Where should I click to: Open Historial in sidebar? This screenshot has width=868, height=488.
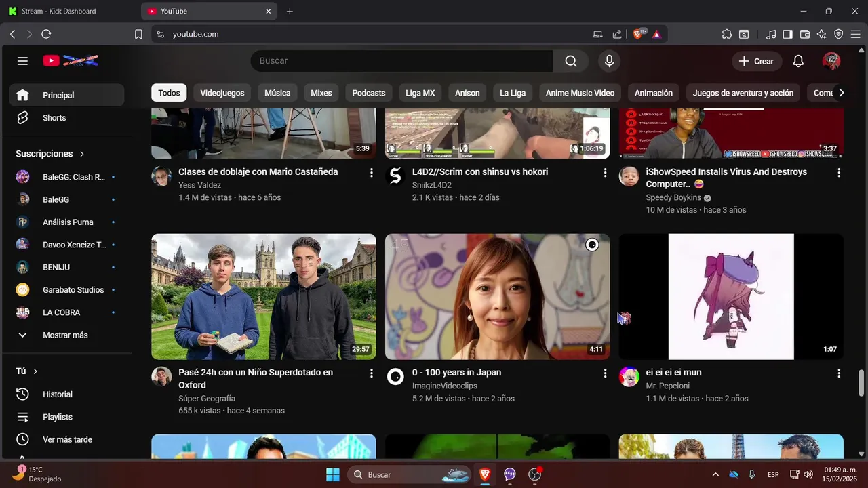(66, 394)
